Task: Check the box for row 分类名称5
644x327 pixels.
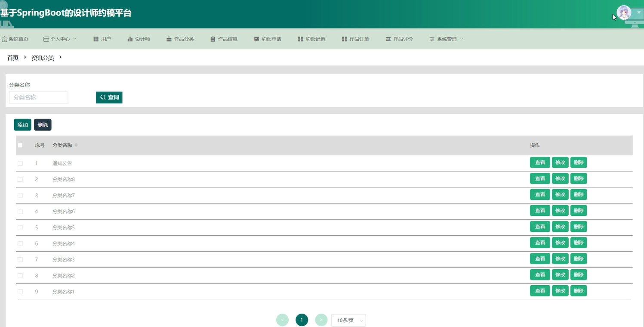Action: [x=20, y=227]
